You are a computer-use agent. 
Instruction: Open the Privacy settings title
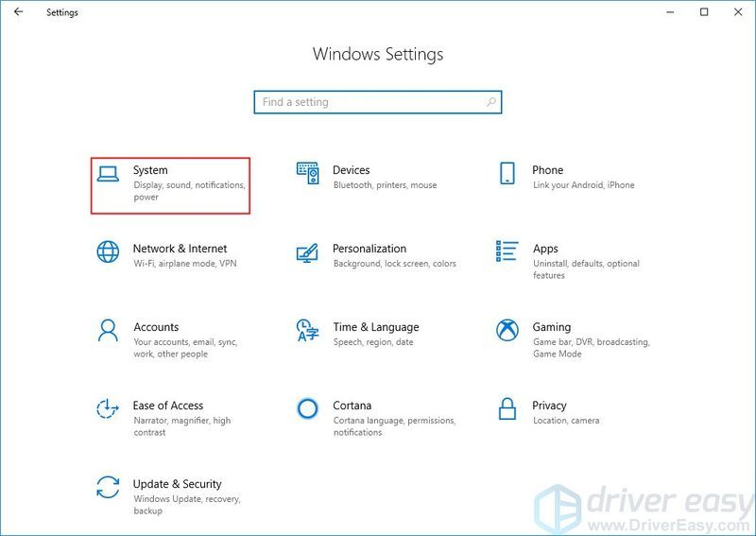549,406
